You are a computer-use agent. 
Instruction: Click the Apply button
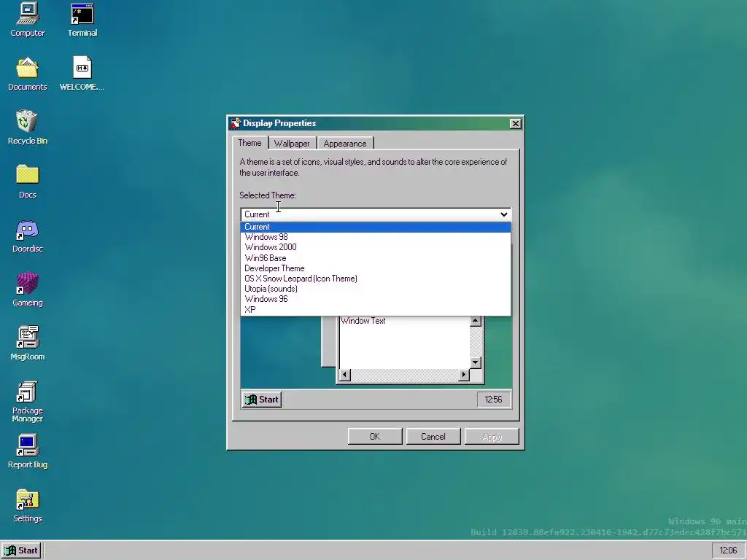[492, 437]
